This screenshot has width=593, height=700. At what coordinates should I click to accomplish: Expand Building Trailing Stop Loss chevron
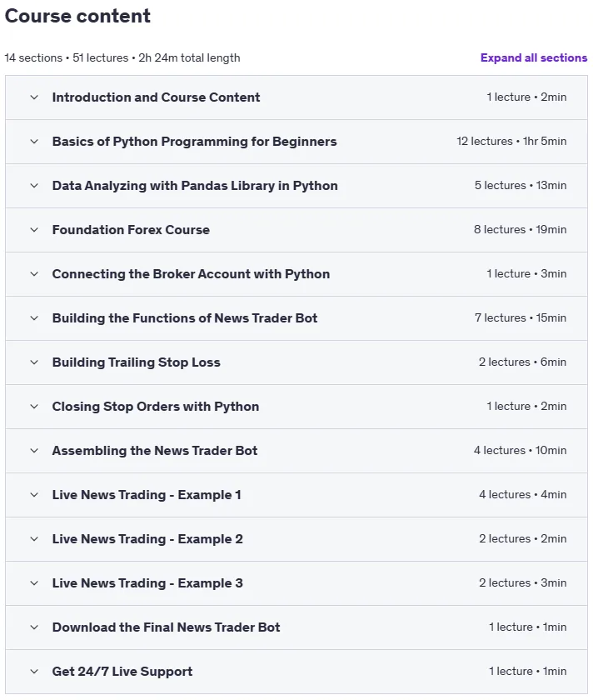click(x=34, y=362)
